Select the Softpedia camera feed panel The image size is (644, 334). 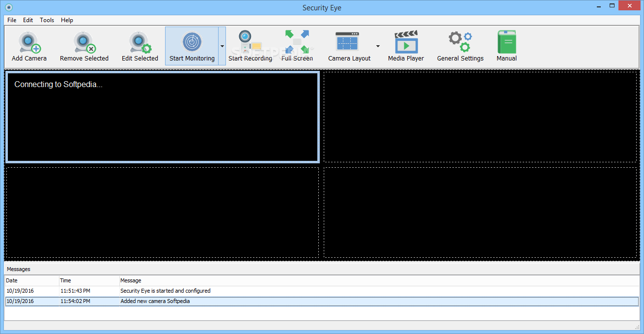point(162,117)
